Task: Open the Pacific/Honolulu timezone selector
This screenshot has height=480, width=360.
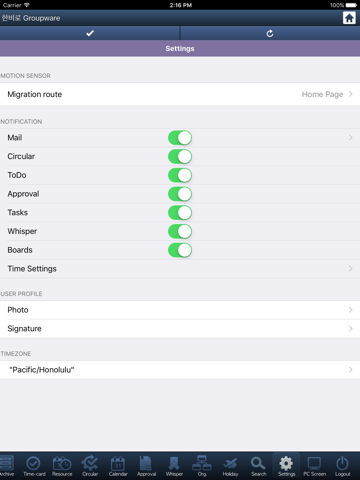Action: (x=180, y=370)
